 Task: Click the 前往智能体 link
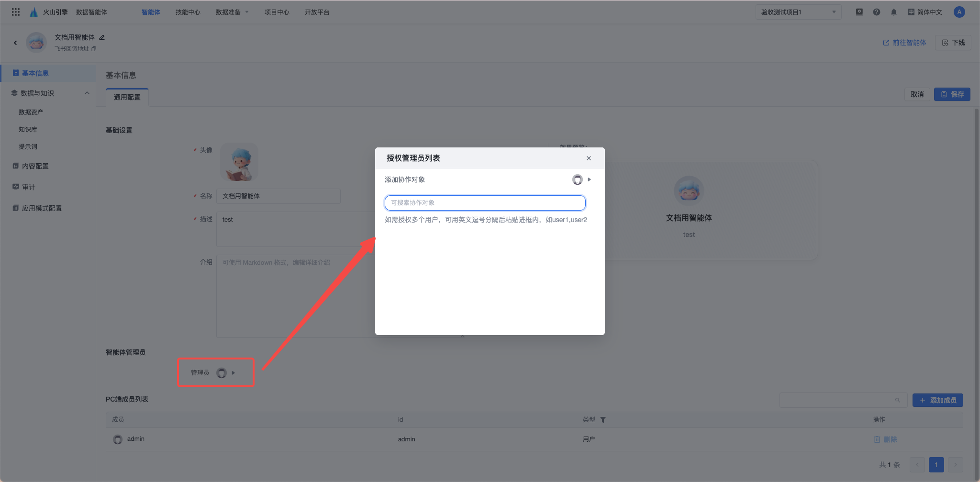coord(904,43)
